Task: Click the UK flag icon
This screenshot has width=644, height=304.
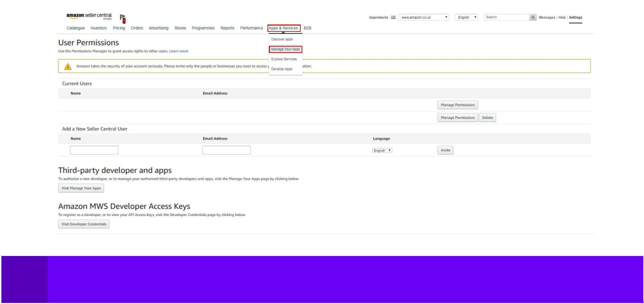Action: coord(393,18)
